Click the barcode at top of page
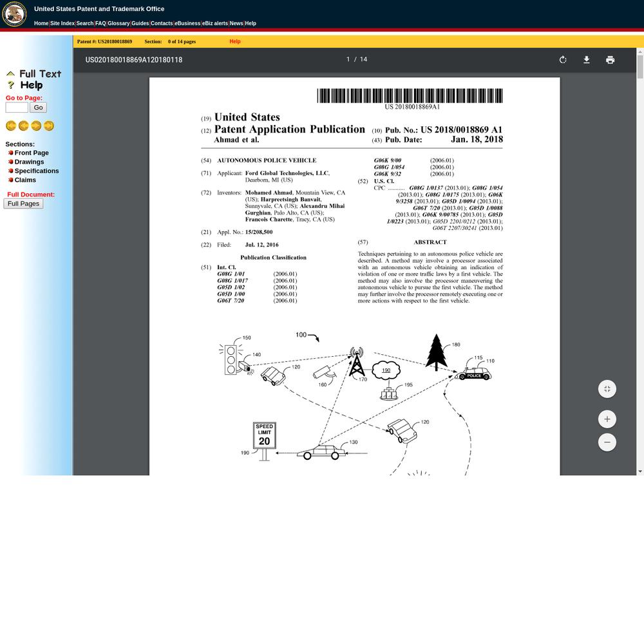644x644 pixels. click(410, 96)
